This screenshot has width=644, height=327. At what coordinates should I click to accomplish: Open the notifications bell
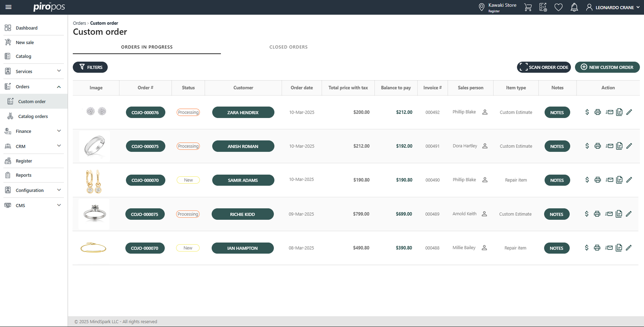(574, 7)
